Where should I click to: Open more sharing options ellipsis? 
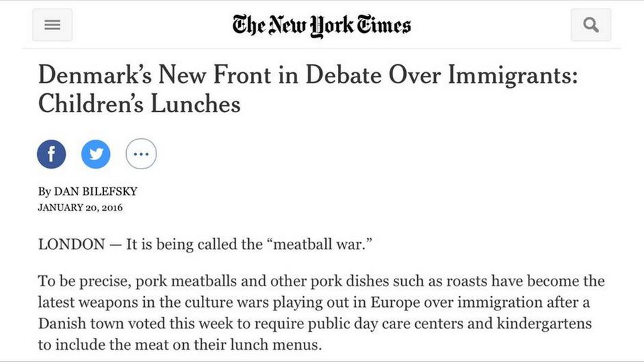pos(141,154)
